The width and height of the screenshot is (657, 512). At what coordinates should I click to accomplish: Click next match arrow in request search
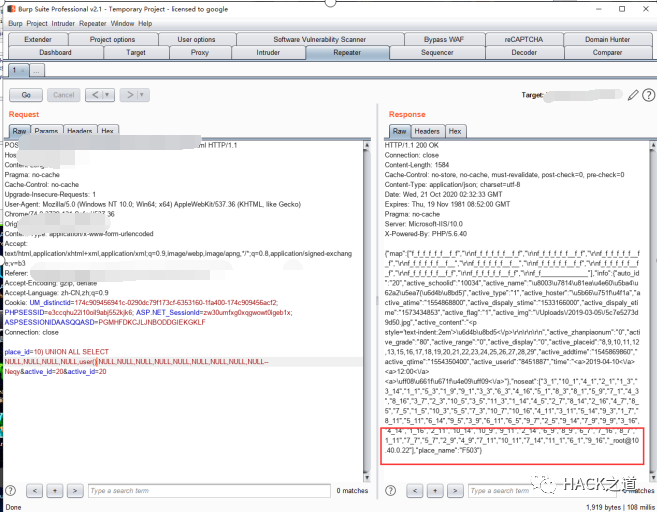pos(75,491)
